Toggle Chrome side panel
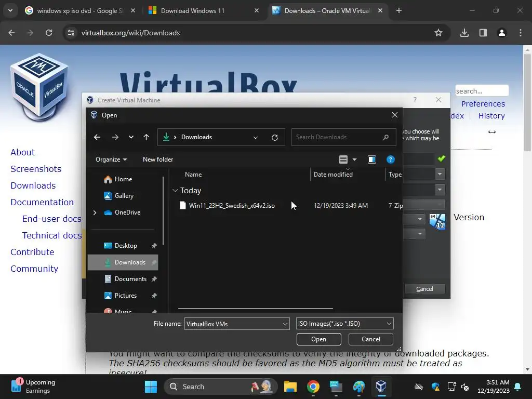Image resolution: width=532 pixels, height=399 pixels. [x=483, y=33]
